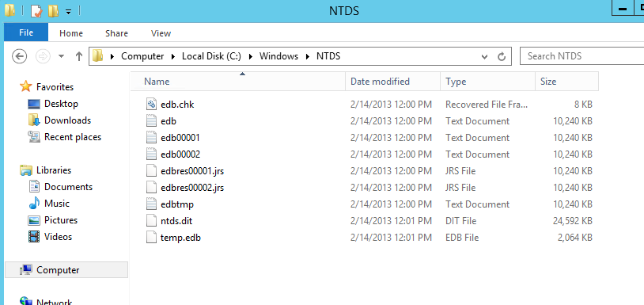Viewport: 644px width, 305px height.
Task: Click the Search NTDS input box
Action: click(581, 56)
